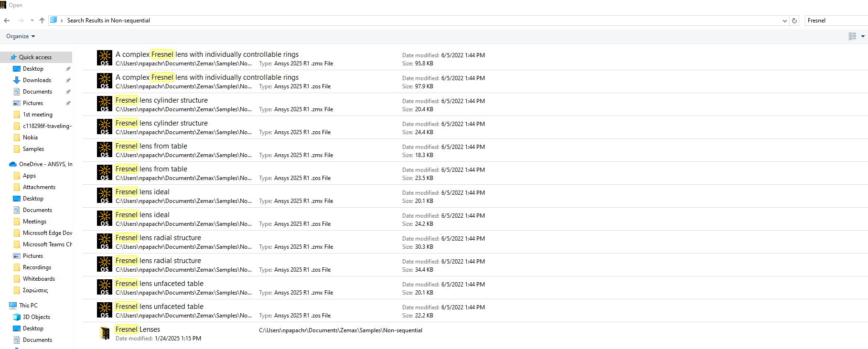Click the Fresnel search box
This screenshot has width=868, height=349.
point(836,21)
